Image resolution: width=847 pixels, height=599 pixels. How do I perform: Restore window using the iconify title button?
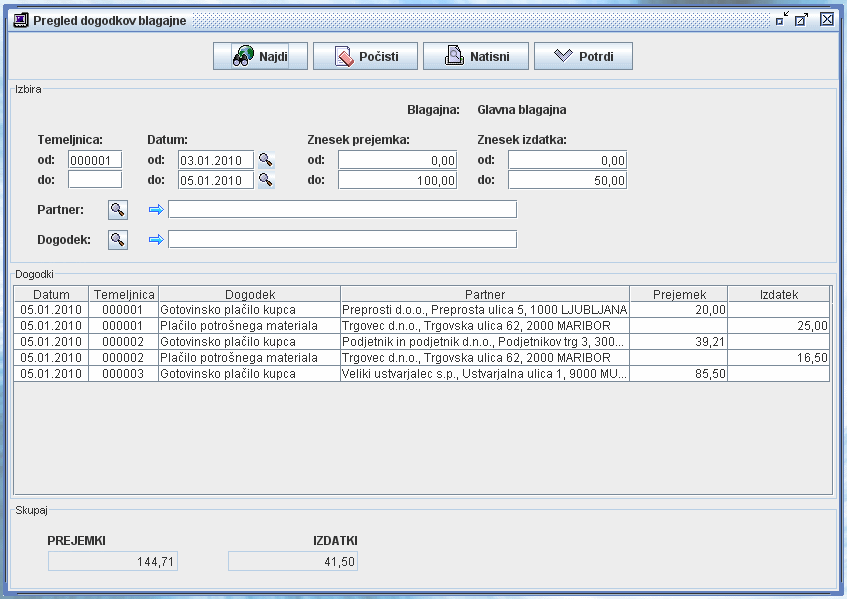coord(782,19)
